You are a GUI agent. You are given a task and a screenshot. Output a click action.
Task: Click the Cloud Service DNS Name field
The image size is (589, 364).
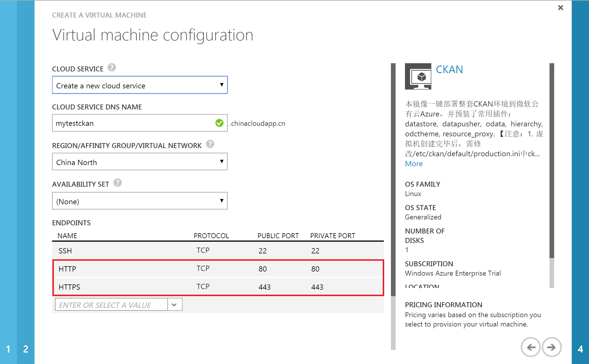coord(133,123)
